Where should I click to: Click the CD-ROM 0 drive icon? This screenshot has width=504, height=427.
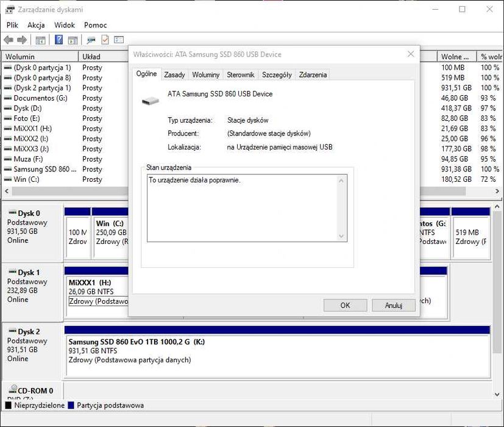point(13,389)
